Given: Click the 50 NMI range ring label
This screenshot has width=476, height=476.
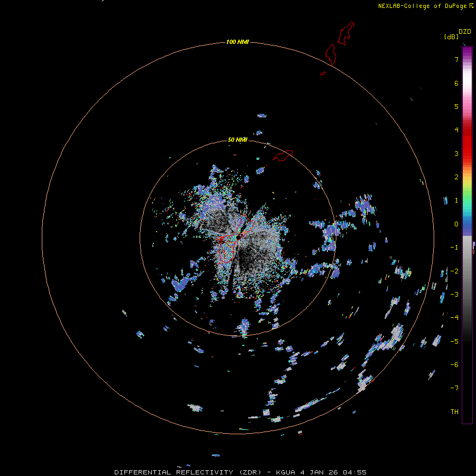Looking at the screenshot, I should (237, 140).
